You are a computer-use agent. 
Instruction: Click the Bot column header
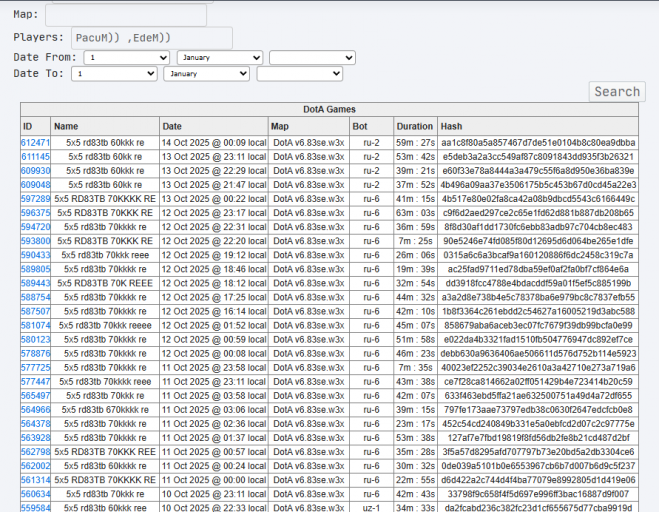coord(372,126)
